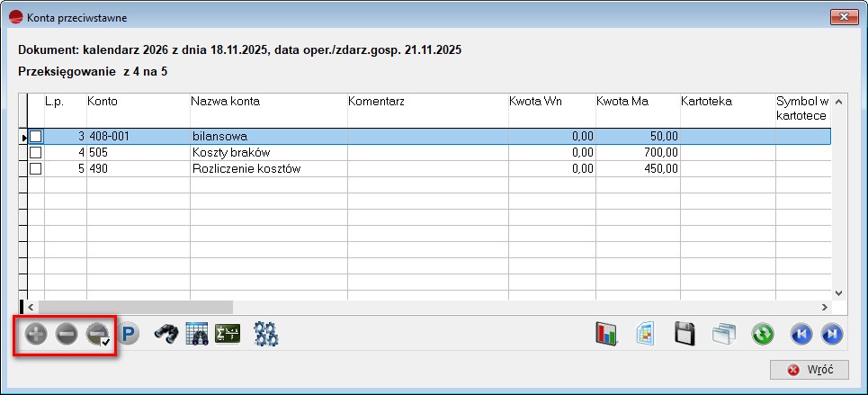Tick the checkbox for row 490
The image size is (868, 395).
[x=36, y=168]
